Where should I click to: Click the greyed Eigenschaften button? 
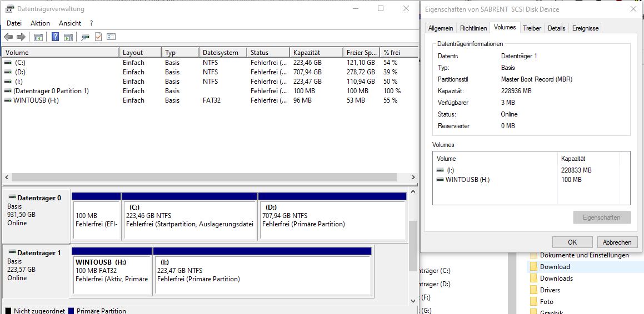[x=602, y=217]
